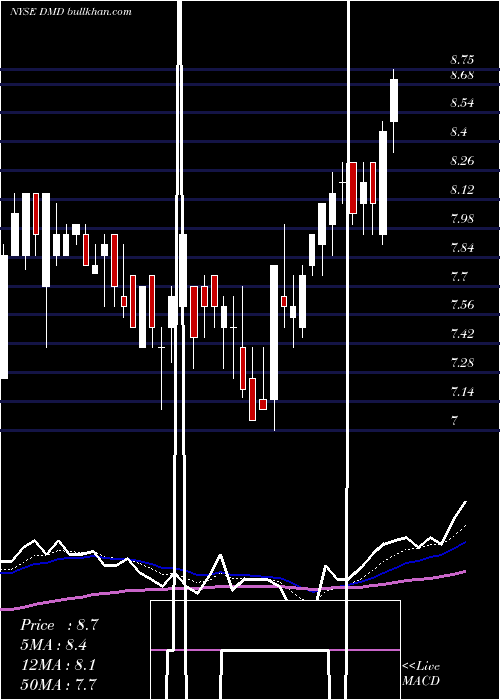Image resolution: width=500 pixels, height=700 pixels.
Task: Click the 50MA : 7.7 readout
Action: 58,684
